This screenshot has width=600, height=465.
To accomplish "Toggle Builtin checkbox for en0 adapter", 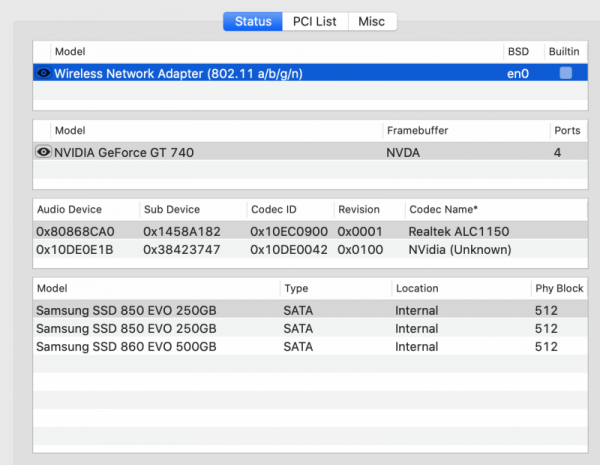I will pos(566,73).
